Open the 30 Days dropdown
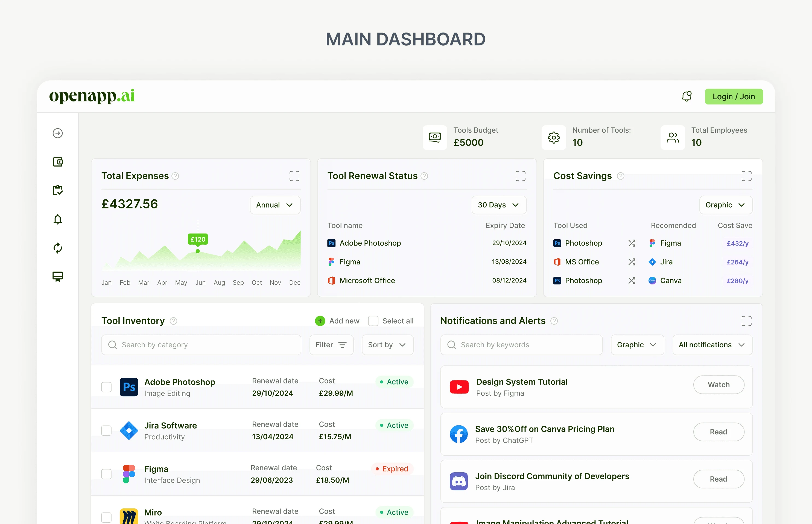Viewport: 812px width, 524px height. pyautogui.click(x=499, y=205)
